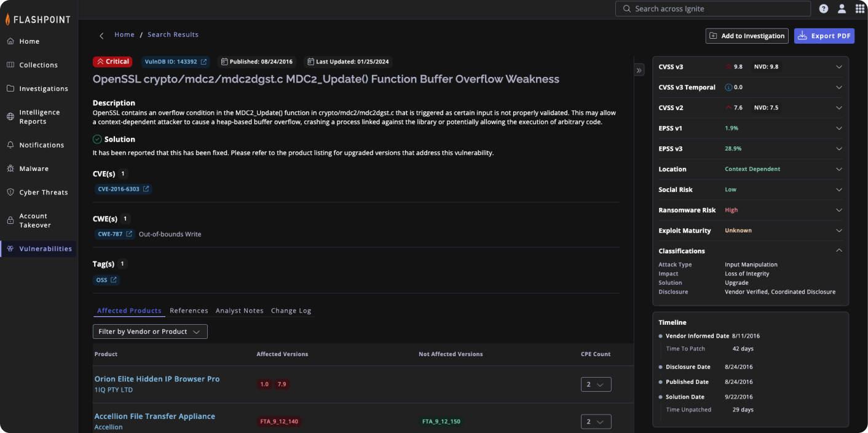Open external link icon on CWE-787
The image size is (868, 433).
point(129,234)
